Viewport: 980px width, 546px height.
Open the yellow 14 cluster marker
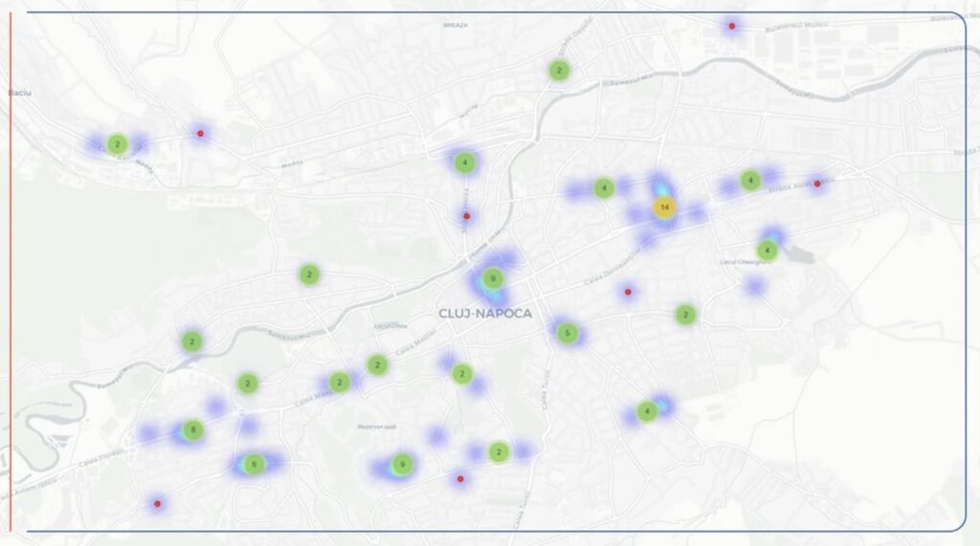(x=664, y=207)
